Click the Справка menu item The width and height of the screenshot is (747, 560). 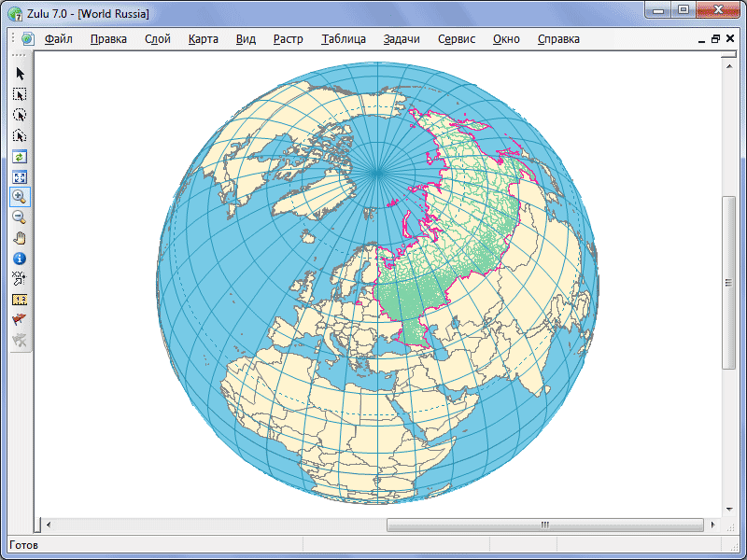point(558,39)
